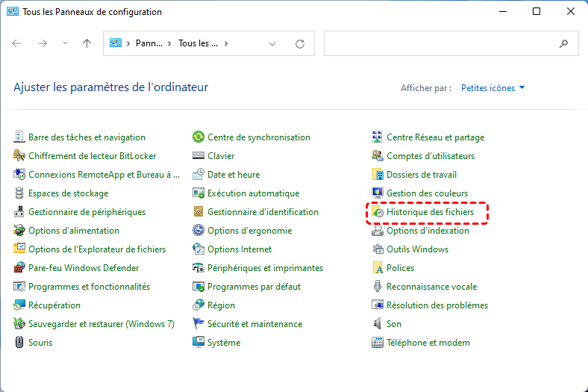Refresh the control panel view
This screenshot has width=588, height=392.
coord(300,44)
